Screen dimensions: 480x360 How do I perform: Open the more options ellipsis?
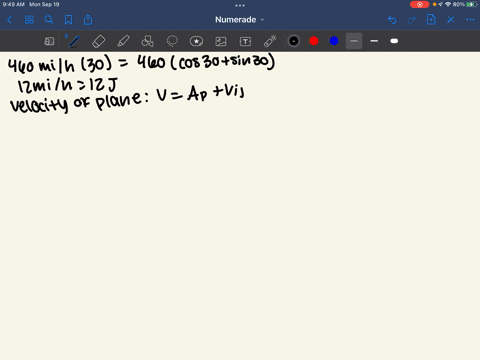[470, 20]
